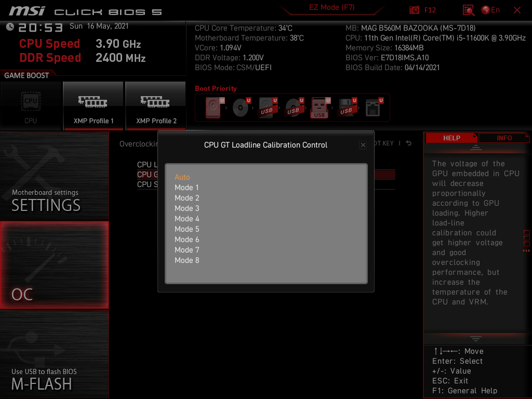This screenshot has width=532, height=399.
Task: Click the clock icon beside the time
Action: pyautogui.click(x=10, y=27)
